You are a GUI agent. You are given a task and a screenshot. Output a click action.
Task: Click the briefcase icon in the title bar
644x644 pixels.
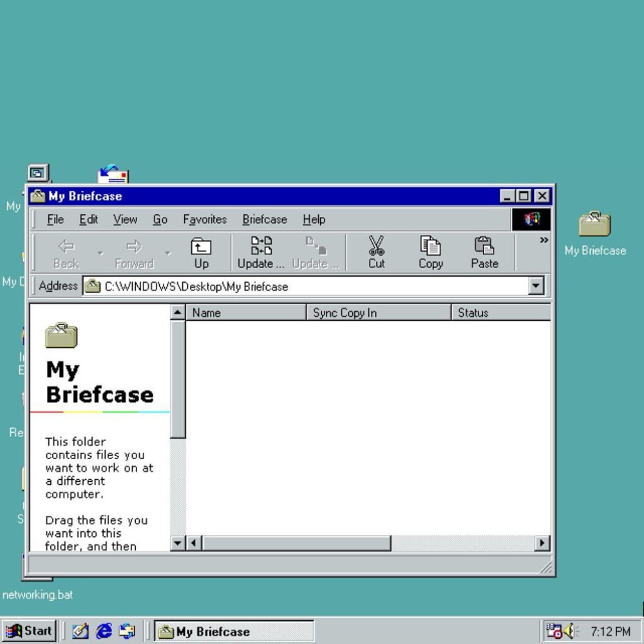(38, 196)
